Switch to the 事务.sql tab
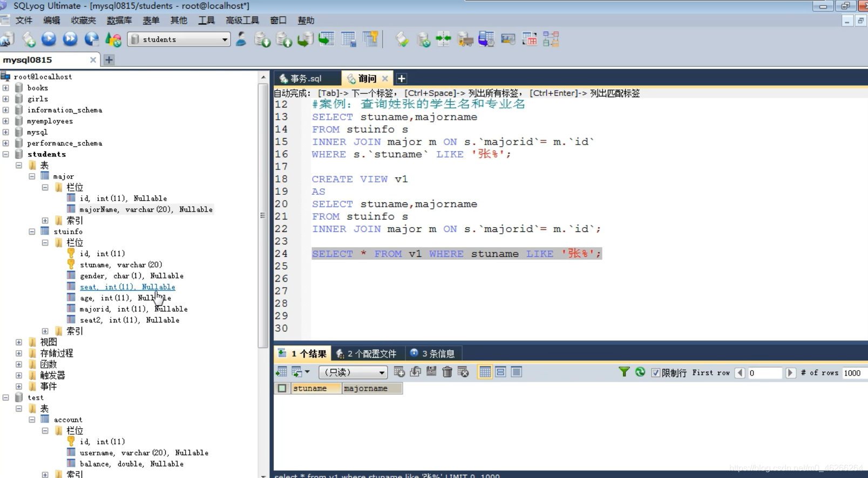 pyautogui.click(x=306, y=79)
